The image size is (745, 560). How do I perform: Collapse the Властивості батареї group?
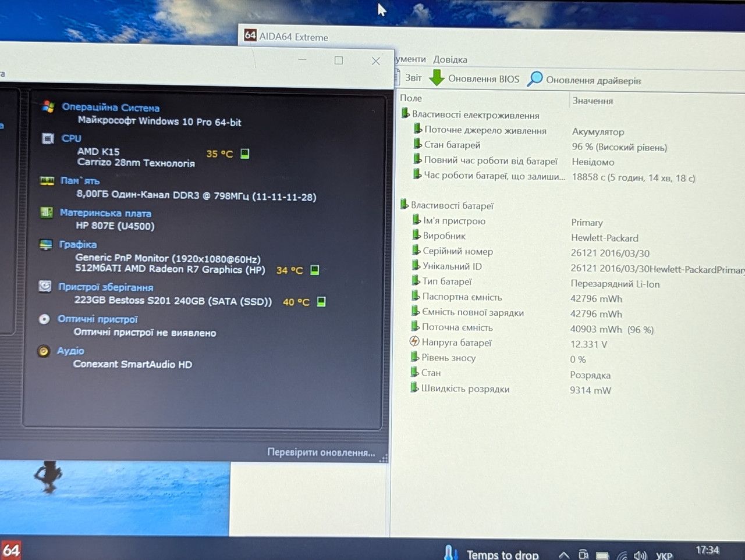[405, 204]
